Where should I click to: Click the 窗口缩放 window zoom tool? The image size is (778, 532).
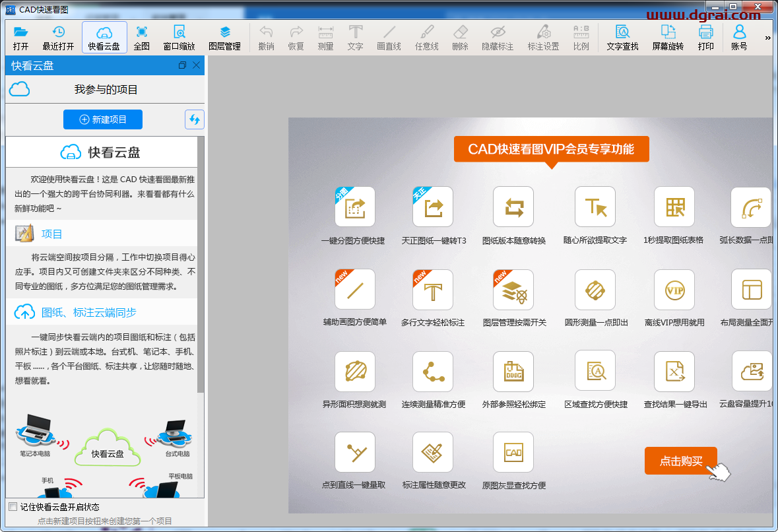click(x=179, y=37)
